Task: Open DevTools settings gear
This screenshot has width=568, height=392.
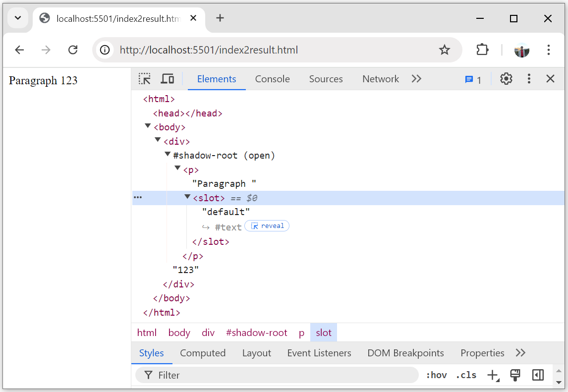Action: [x=506, y=78]
